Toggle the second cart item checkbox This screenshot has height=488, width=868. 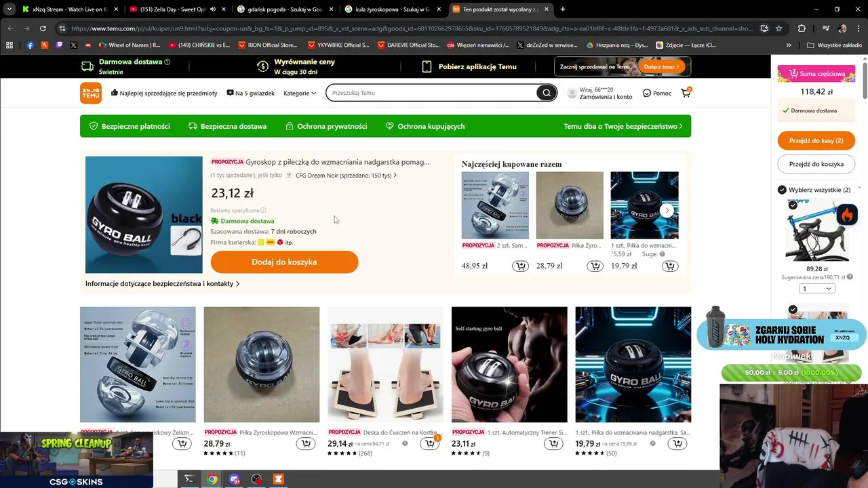point(793,310)
